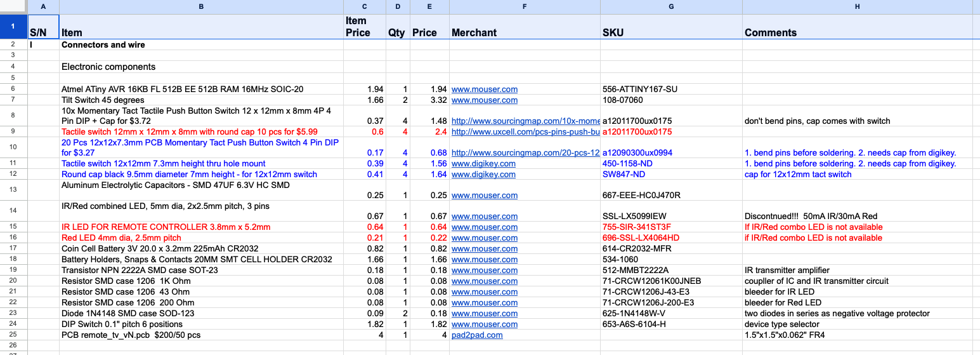Select SKU cell 556-ATTINY167-SU
980x355 pixels.
pyautogui.click(x=671, y=90)
